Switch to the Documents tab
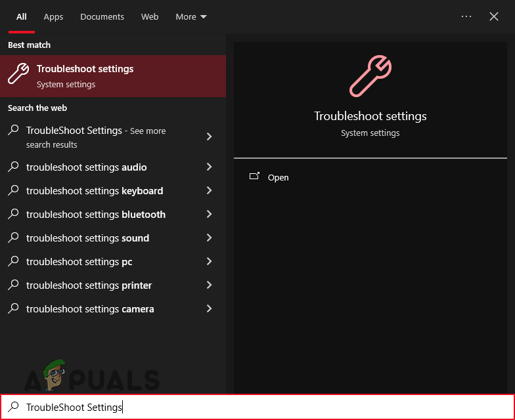This screenshot has width=515, height=420. (x=102, y=16)
